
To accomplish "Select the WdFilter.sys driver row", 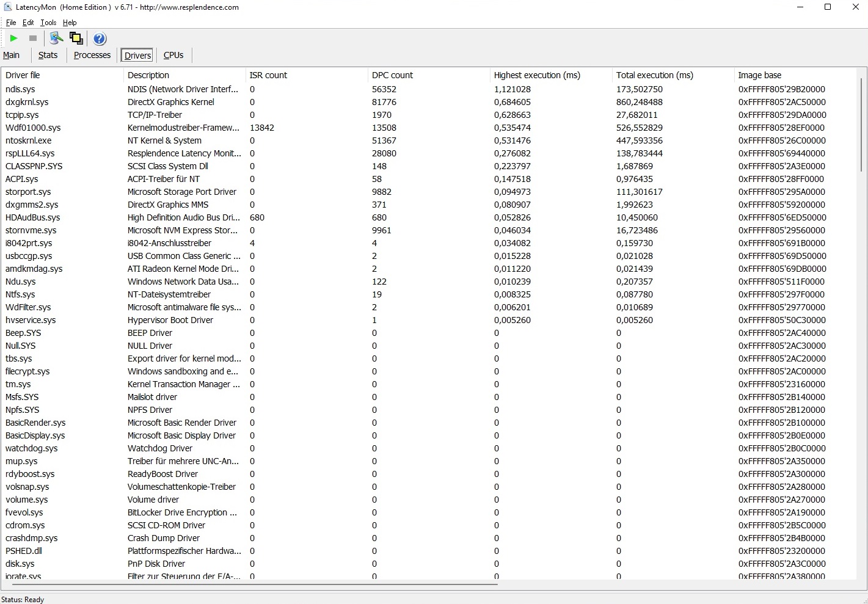I will pyautogui.click(x=429, y=307).
